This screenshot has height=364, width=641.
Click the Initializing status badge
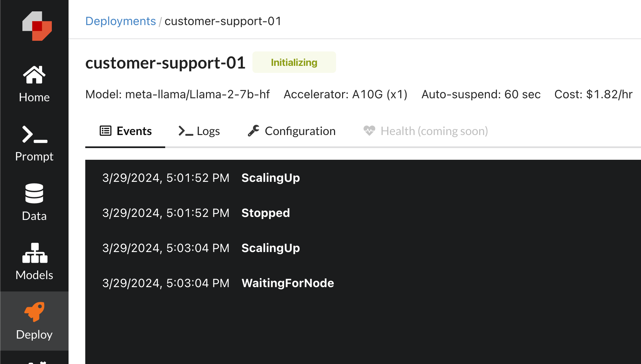(x=294, y=62)
